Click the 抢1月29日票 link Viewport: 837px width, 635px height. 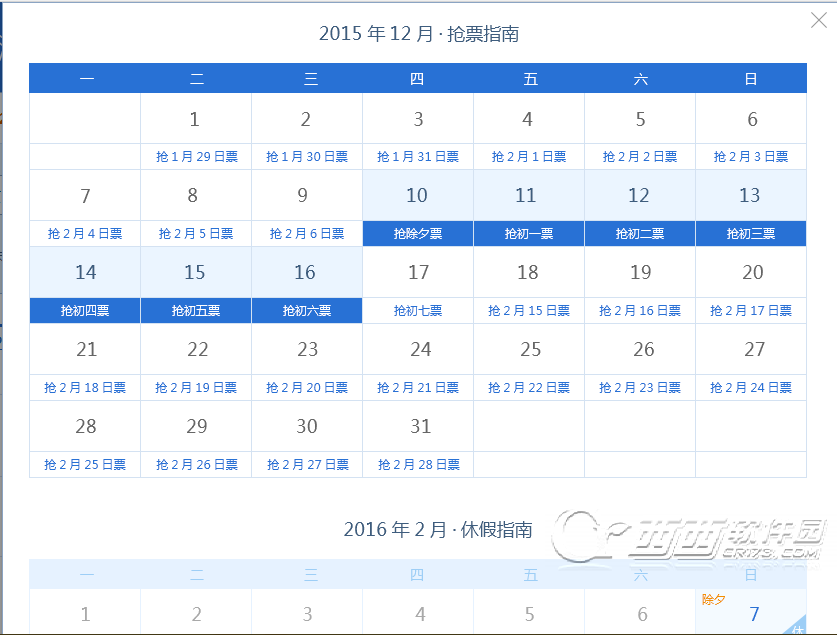(x=196, y=156)
